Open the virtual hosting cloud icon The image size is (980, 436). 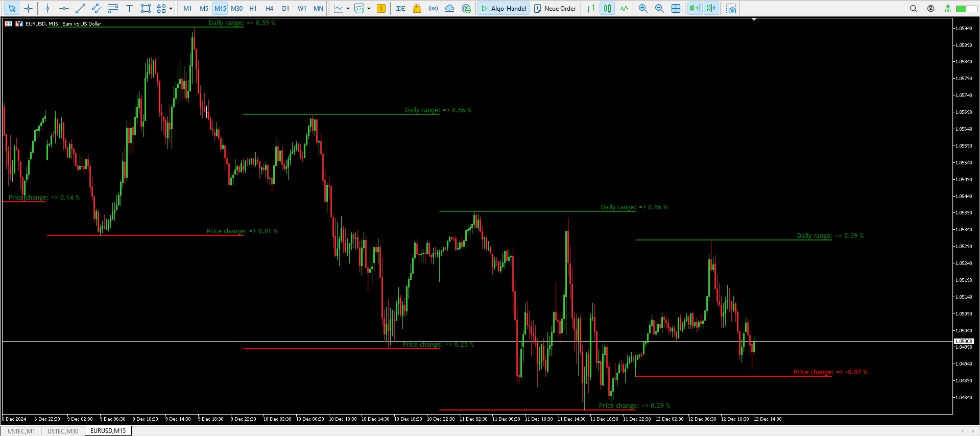click(449, 8)
